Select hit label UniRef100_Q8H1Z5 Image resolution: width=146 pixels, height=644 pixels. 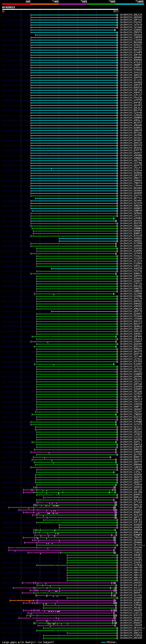(131, 75)
